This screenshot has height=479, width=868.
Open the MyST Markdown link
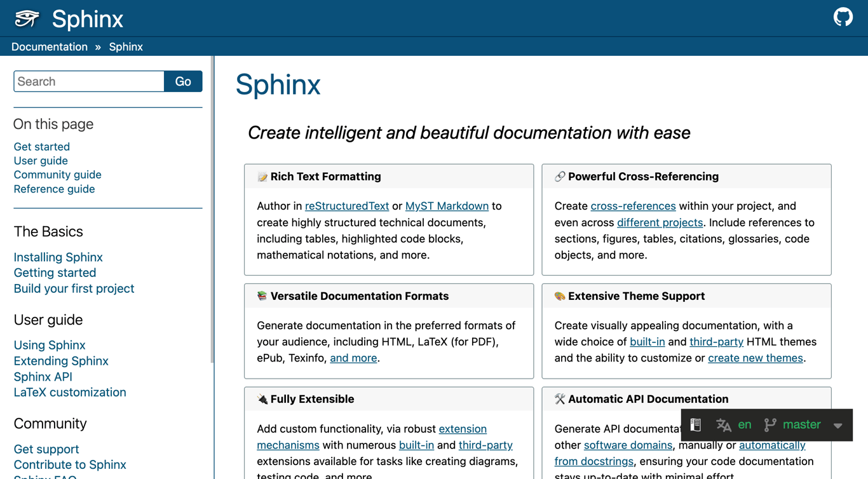coord(447,206)
